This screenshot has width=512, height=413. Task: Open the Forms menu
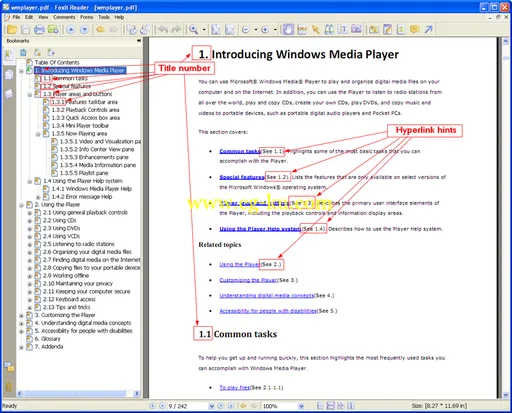tap(87, 17)
